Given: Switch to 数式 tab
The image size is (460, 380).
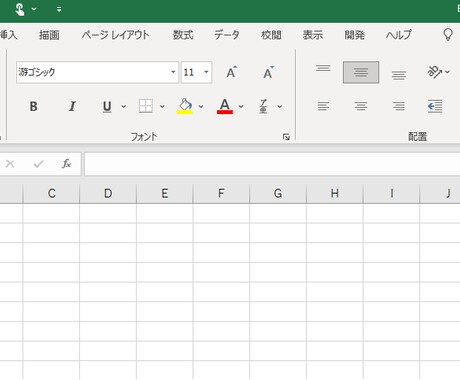Looking at the screenshot, I should pyautogui.click(x=183, y=35).
